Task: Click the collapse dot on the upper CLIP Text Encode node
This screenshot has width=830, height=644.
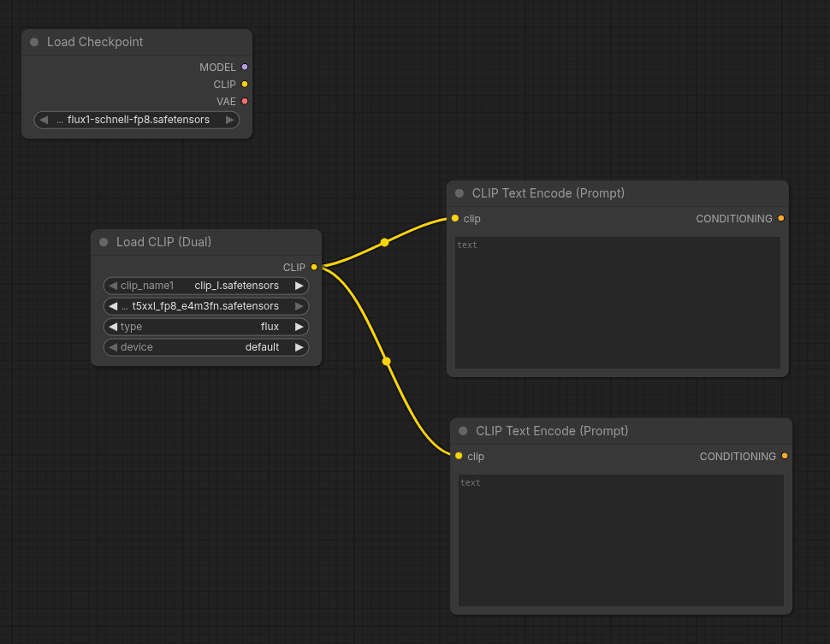Action: (x=459, y=193)
